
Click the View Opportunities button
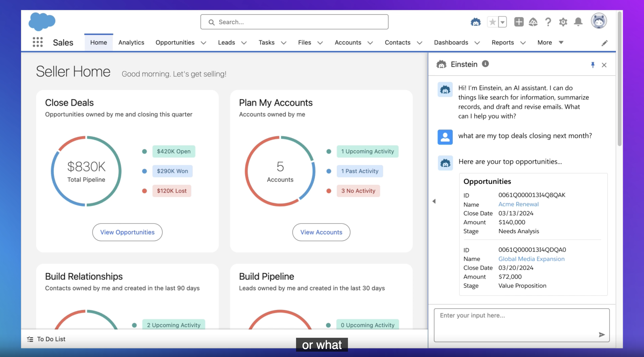tap(127, 232)
